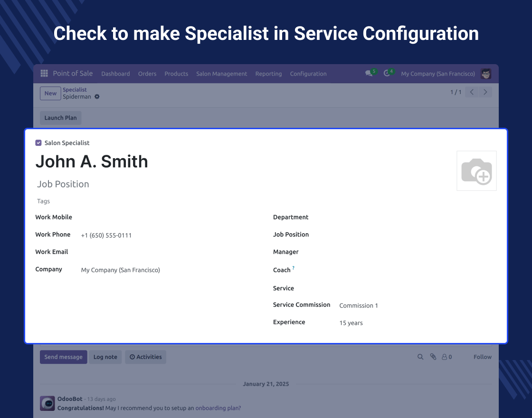This screenshot has width=532, height=418.
Task: Click Send message button
Action: click(64, 357)
